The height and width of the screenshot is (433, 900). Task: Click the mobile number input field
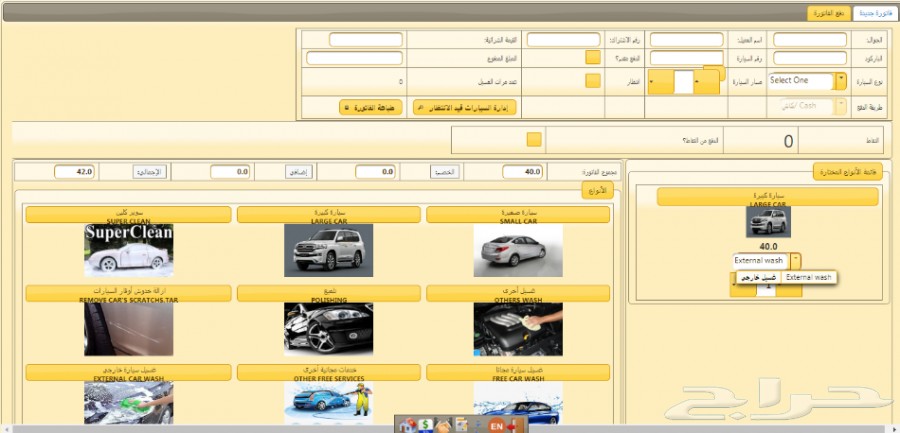click(x=810, y=40)
